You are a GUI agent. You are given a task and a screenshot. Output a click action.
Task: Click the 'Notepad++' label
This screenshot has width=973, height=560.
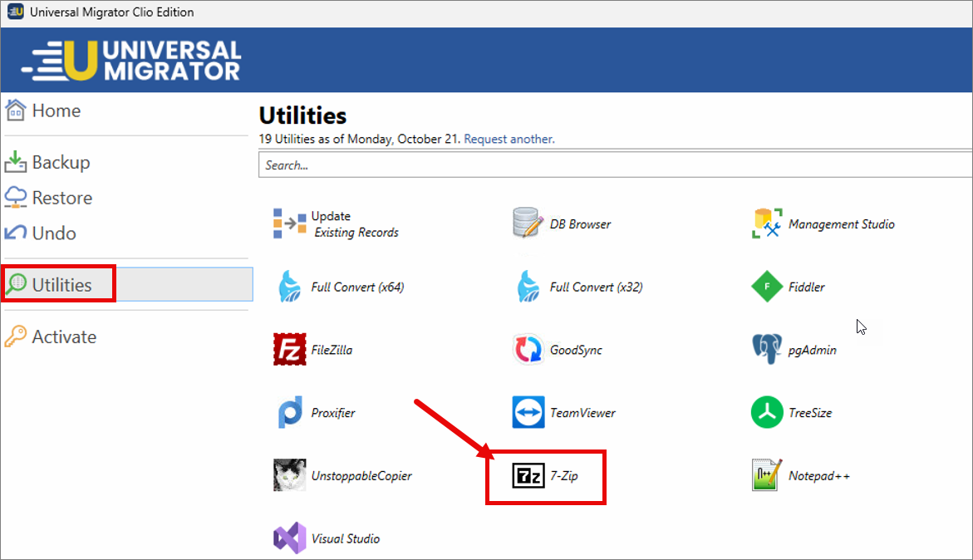(819, 475)
